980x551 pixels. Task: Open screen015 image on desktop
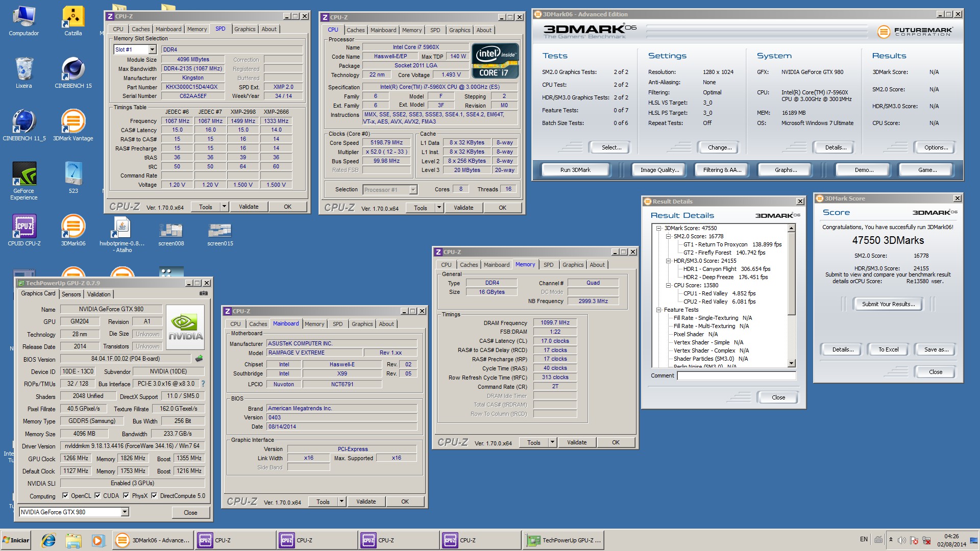pos(220,234)
